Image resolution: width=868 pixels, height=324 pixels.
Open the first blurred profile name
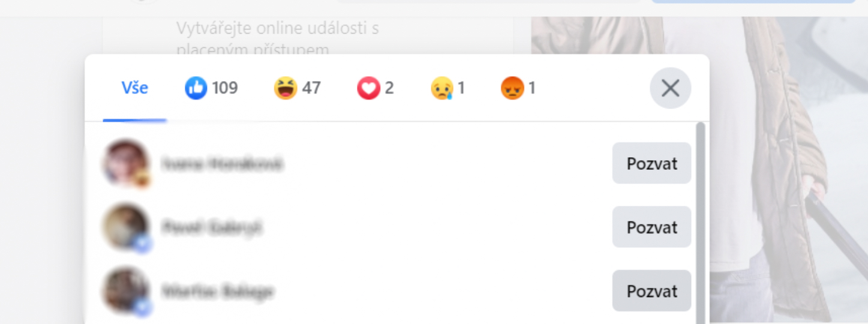[222, 163]
